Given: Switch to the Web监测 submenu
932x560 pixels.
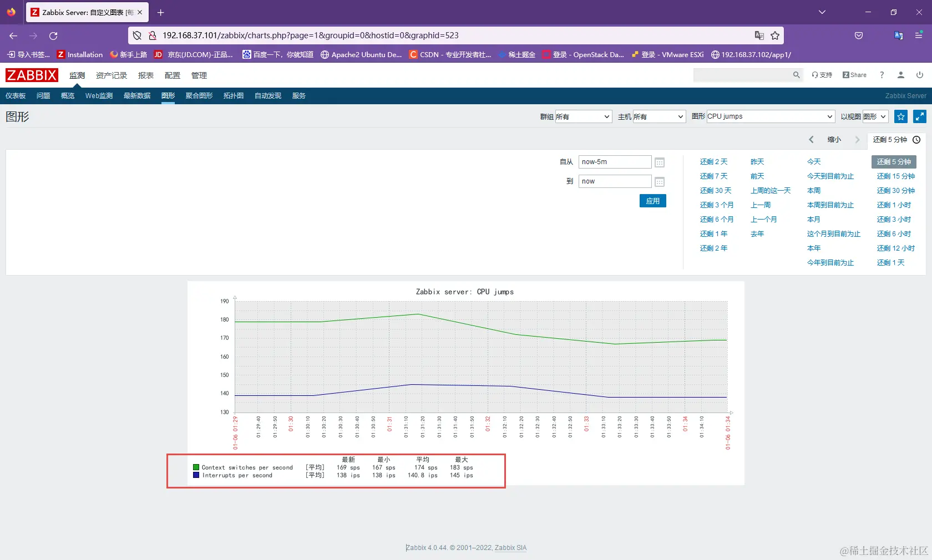Looking at the screenshot, I should click(99, 96).
